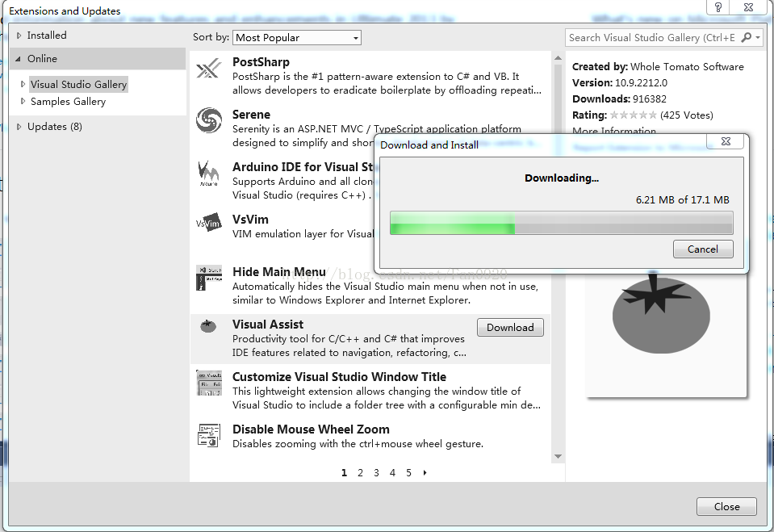Screen dimensions: 774x532
Task: Select Customize Visual Studio Window Title entry
Action: coord(339,377)
